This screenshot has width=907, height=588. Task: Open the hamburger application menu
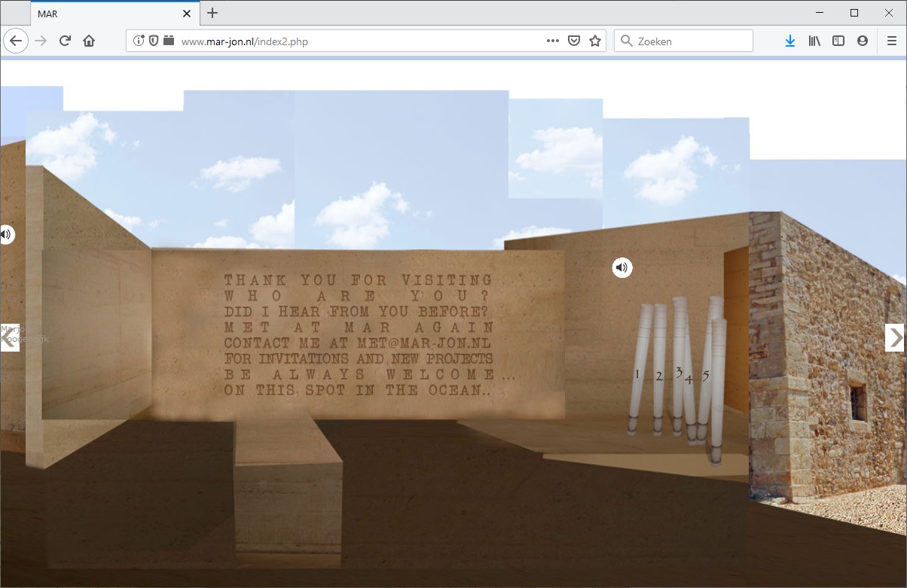click(x=892, y=41)
